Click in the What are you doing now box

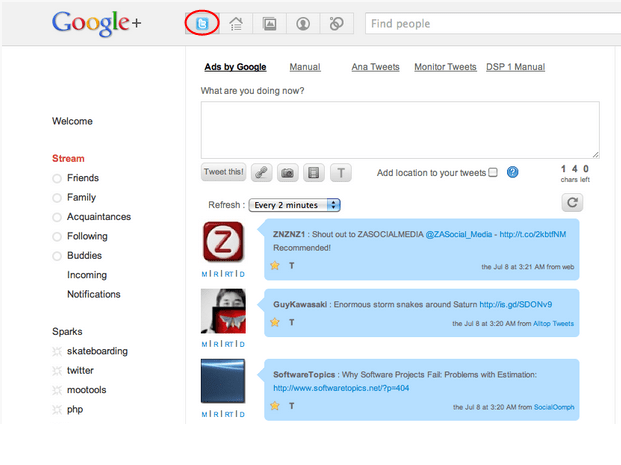(x=400, y=130)
